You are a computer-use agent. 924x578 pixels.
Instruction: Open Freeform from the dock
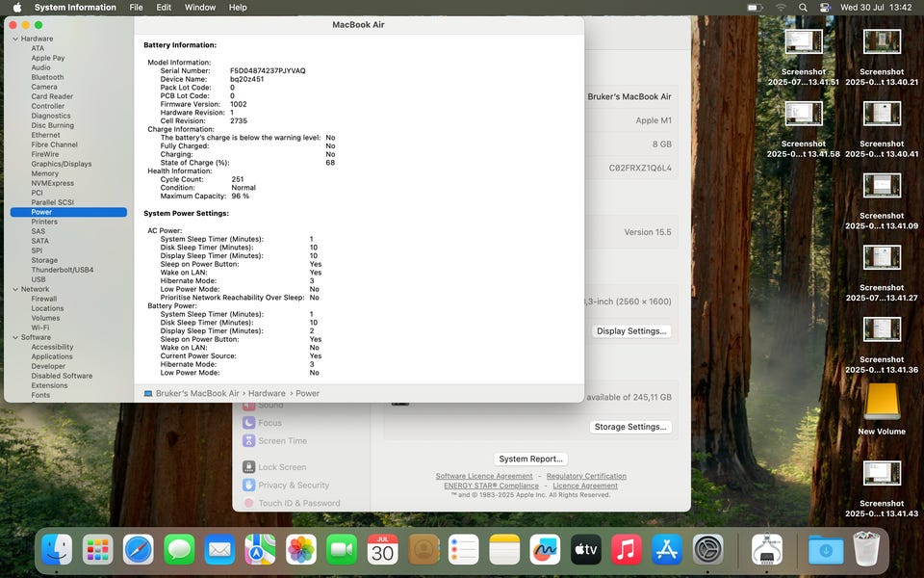click(545, 550)
